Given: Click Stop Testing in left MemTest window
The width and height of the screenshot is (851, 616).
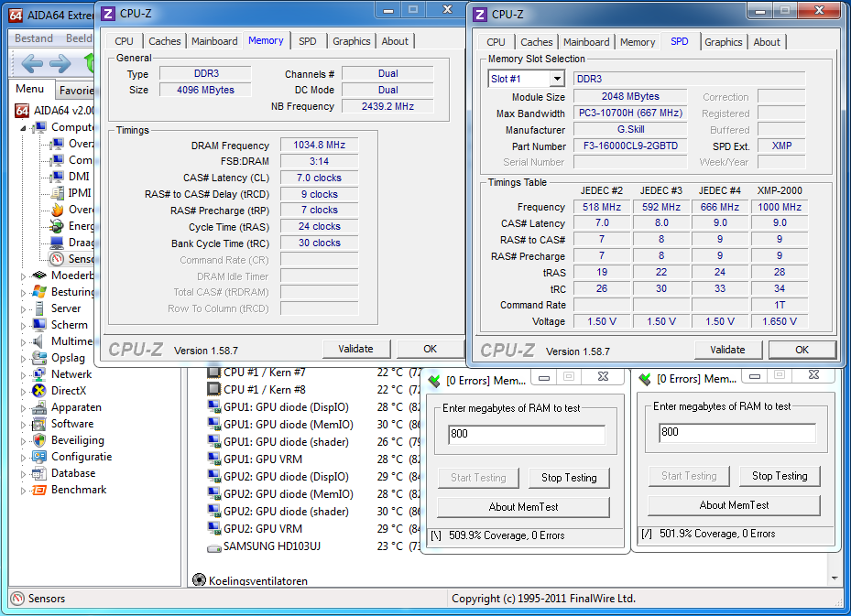Looking at the screenshot, I should [568, 478].
